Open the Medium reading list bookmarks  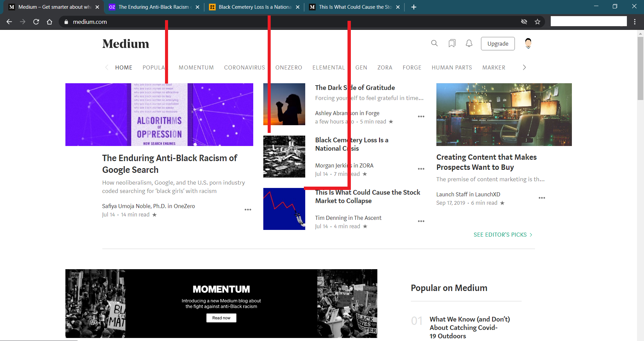click(452, 43)
